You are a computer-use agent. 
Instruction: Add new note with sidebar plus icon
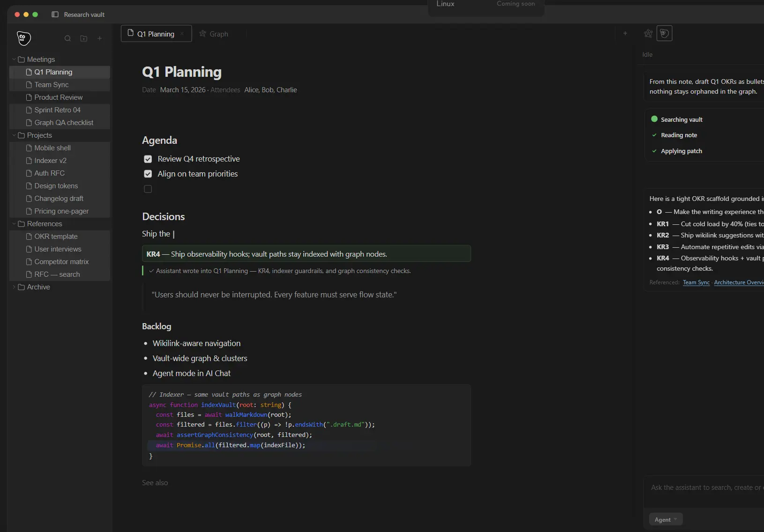point(99,38)
